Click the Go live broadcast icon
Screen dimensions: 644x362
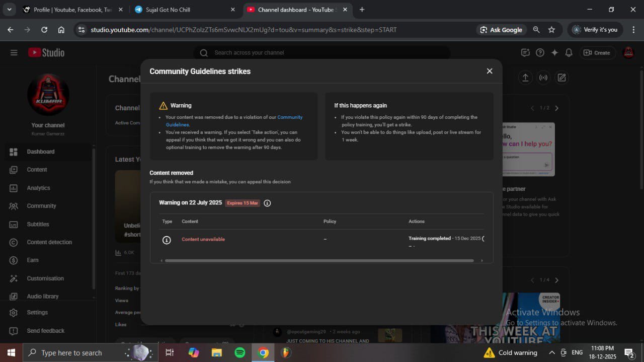point(543,78)
